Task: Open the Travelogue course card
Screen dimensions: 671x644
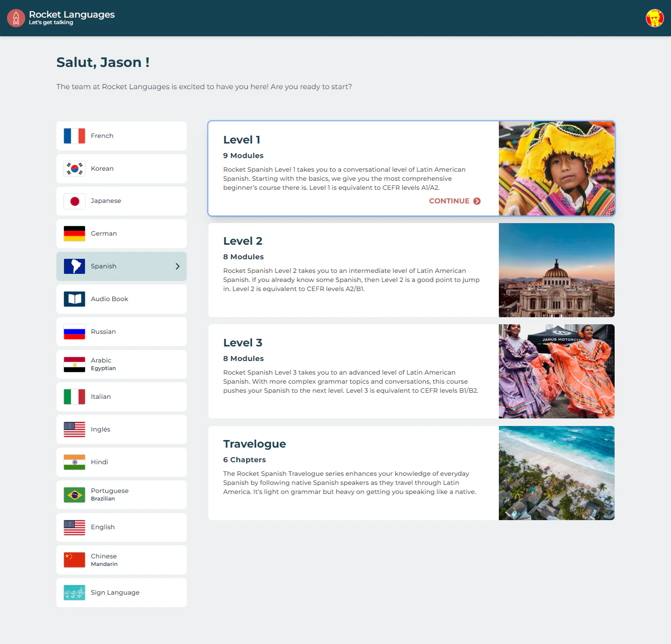Action: pyautogui.click(x=352, y=473)
